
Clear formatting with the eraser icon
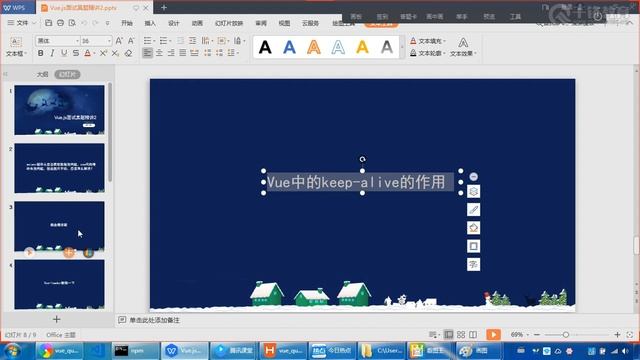pos(128,53)
